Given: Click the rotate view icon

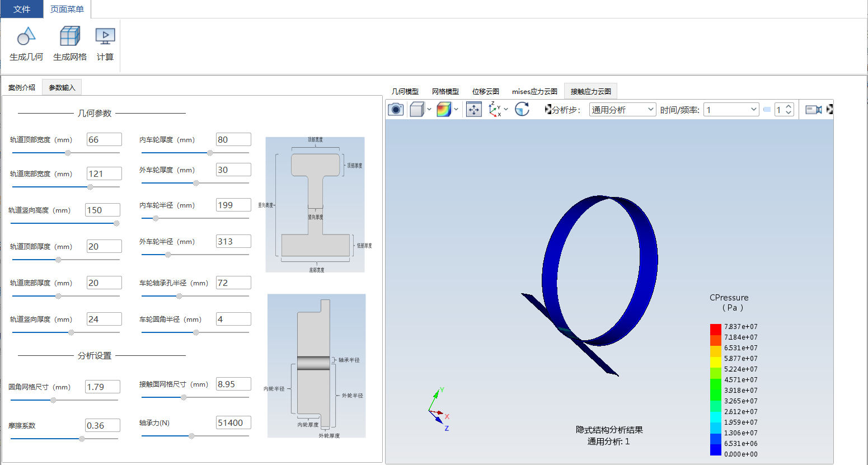Looking at the screenshot, I should point(522,110).
